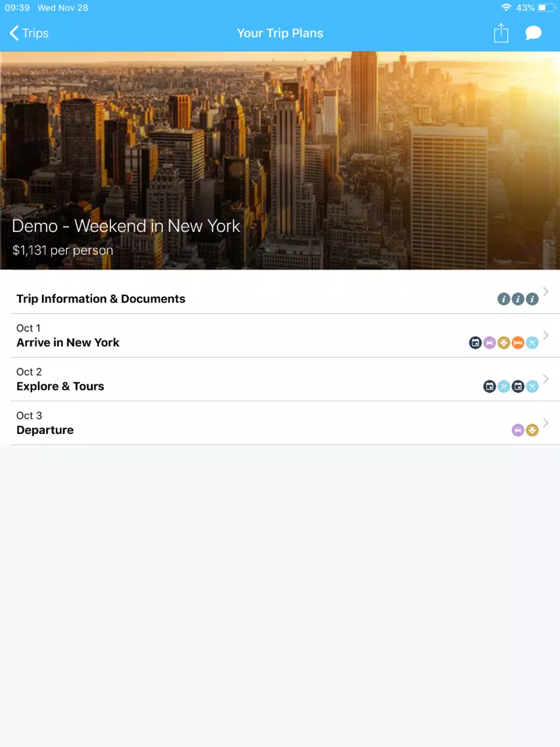Tap the purple car icon on Departure row
This screenshot has height=747, width=560.
click(x=518, y=430)
